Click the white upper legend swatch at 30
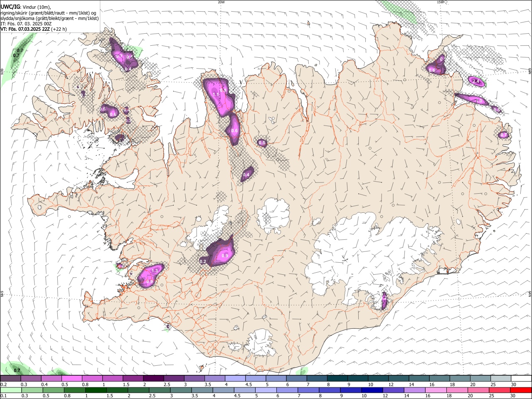The width and height of the screenshot is (532, 399). coord(521,379)
